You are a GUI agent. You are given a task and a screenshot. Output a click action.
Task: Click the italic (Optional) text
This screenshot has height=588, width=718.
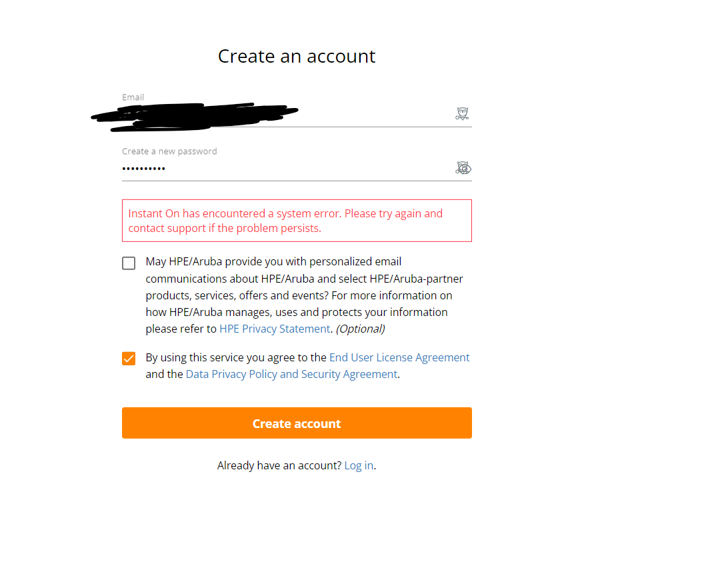click(361, 329)
